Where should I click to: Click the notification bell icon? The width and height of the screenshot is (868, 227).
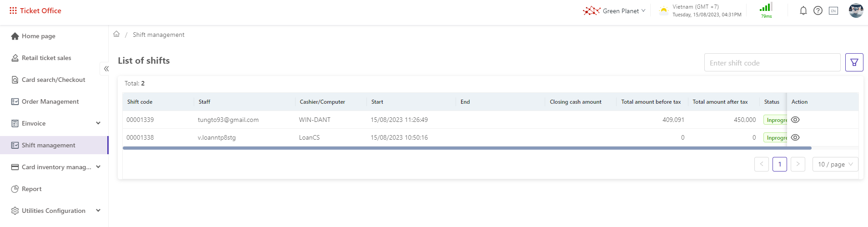803,10
